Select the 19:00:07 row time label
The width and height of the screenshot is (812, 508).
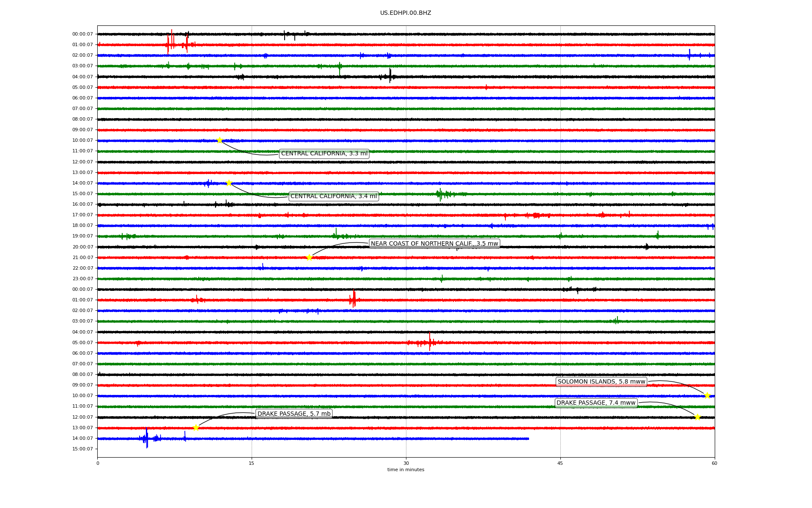pyautogui.click(x=82, y=236)
